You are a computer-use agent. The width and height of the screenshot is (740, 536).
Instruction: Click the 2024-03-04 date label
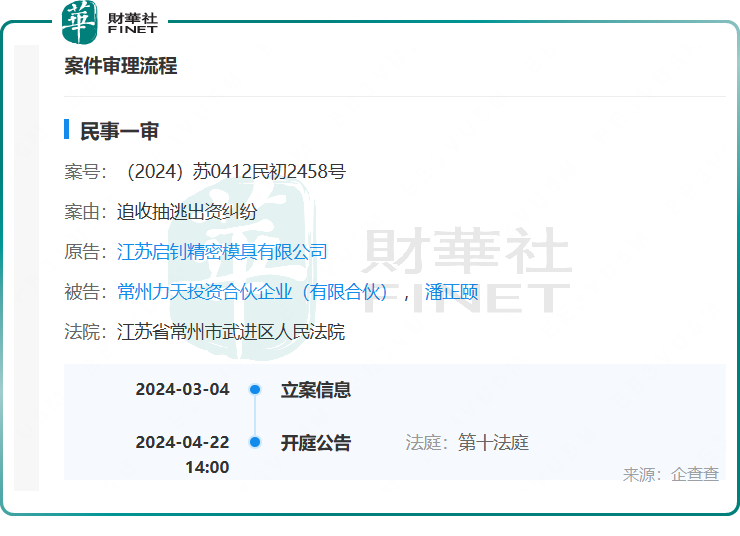click(182, 390)
